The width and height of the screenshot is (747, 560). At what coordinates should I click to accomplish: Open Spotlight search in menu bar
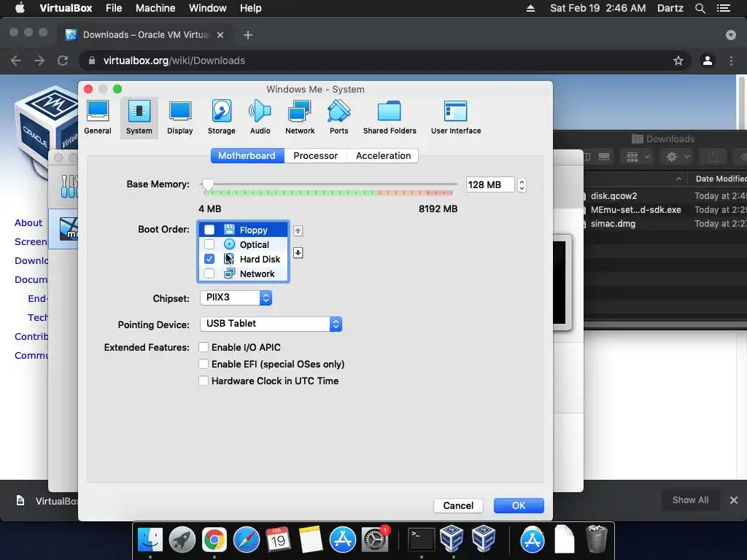coord(700,8)
